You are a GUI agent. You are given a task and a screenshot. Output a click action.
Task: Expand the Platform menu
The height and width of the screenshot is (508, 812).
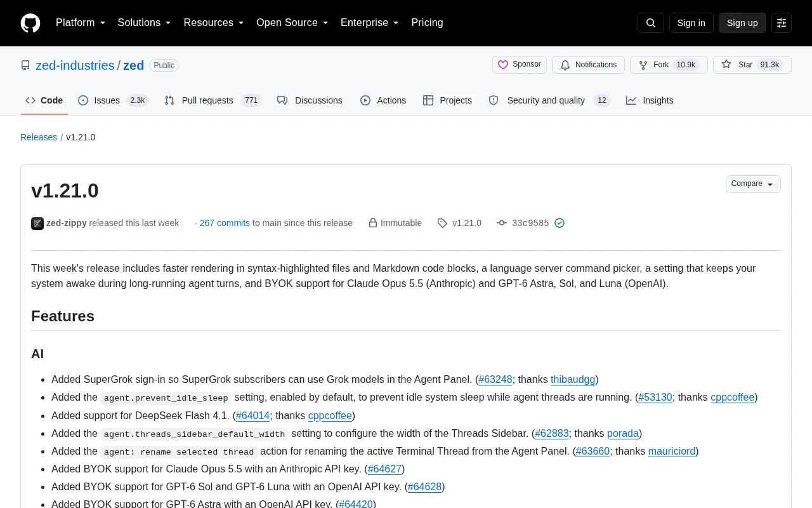pos(81,23)
